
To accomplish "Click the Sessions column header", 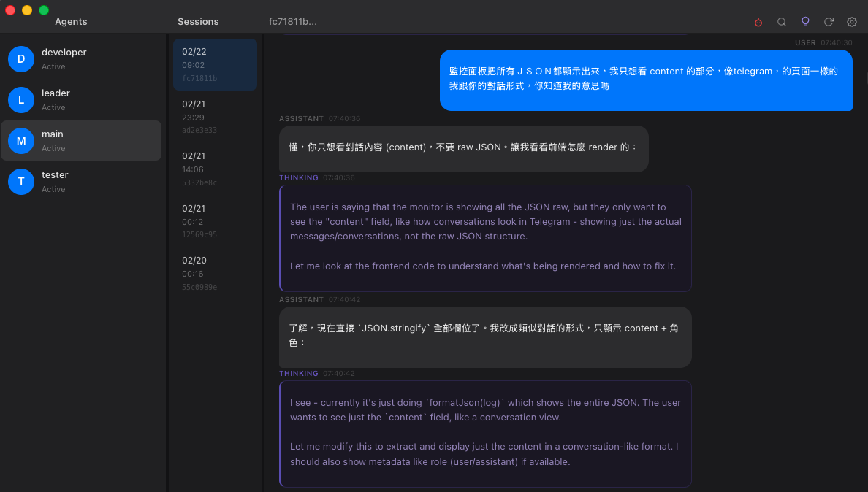I will (198, 22).
